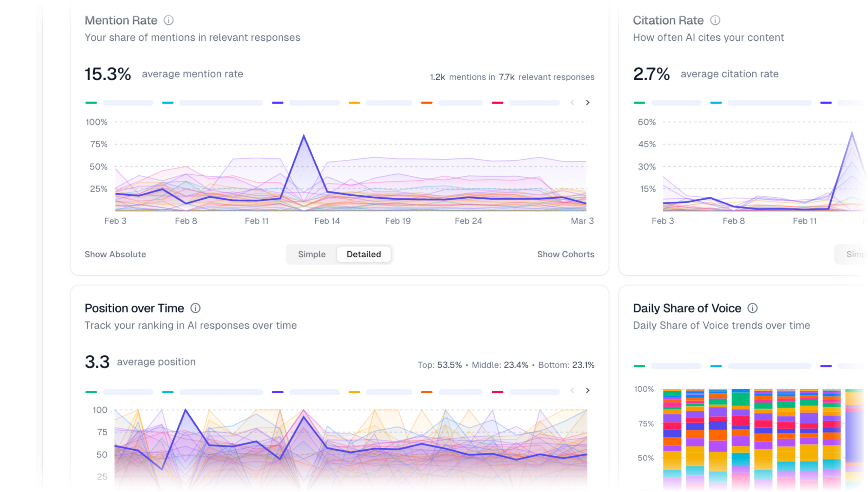The width and height of the screenshot is (868, 492).
Task: Click the purple spike peak in Citation Rate chart
Action: tap(852, 132)
